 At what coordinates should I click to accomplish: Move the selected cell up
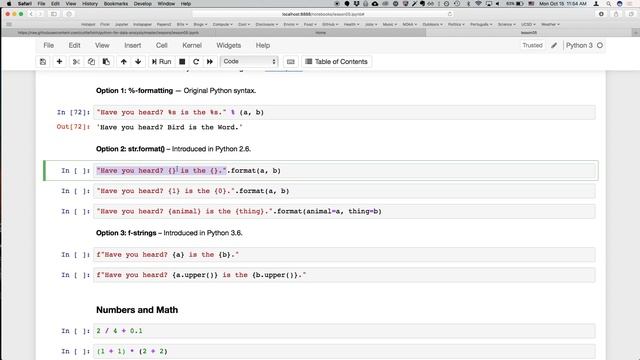(123, 62)
